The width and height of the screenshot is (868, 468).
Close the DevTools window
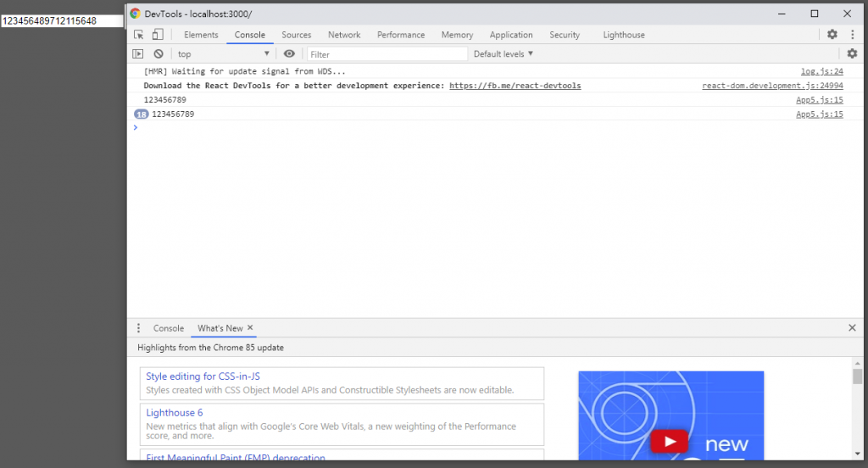[x=847, y=14]
